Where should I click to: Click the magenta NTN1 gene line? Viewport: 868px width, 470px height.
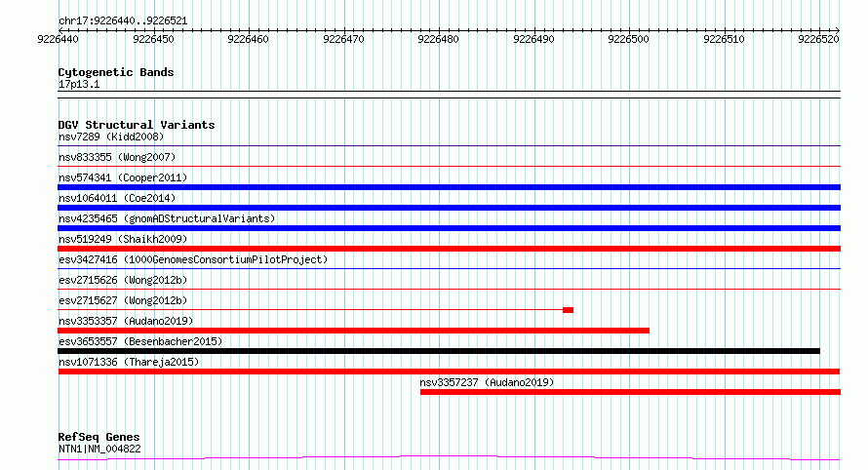(449, 458)
